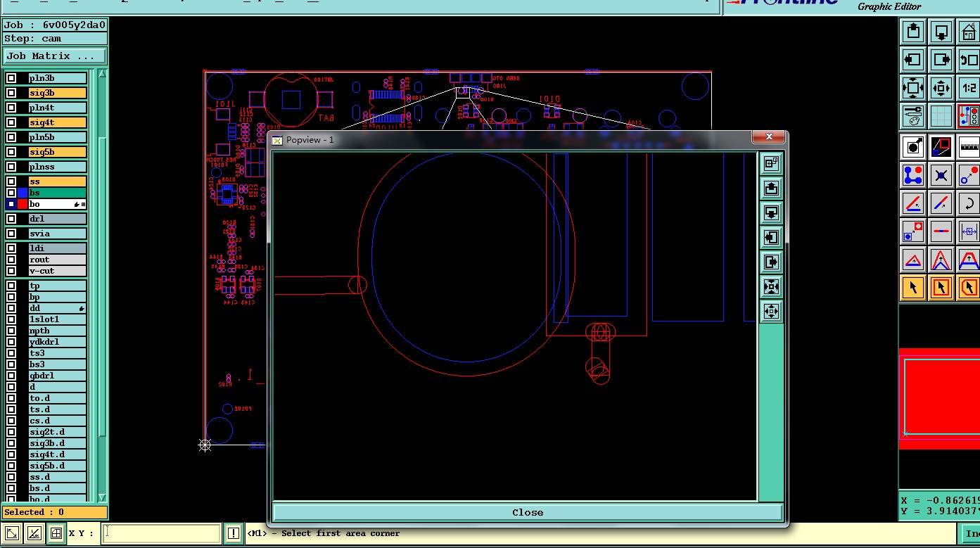The width and height of the screenshot is (980, 548).
Task: Pan left in the Popview window
Action: click(771, 237)
